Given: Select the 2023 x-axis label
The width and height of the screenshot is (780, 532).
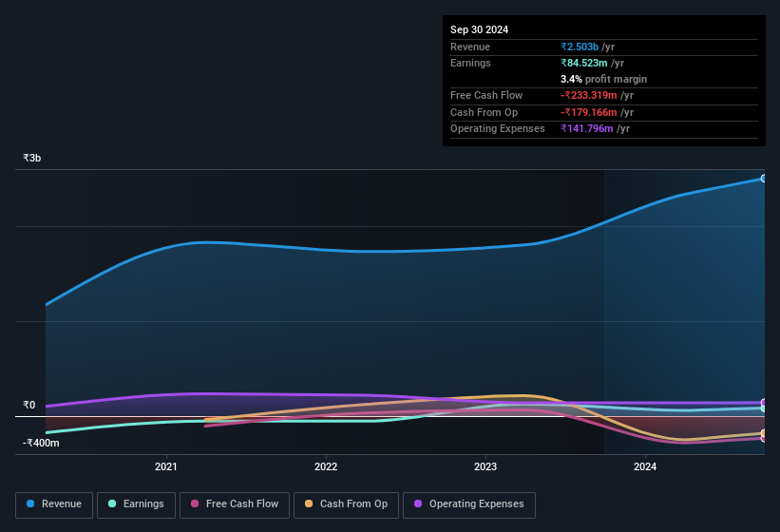Looking at the screenshot, I should coord(485,466).
